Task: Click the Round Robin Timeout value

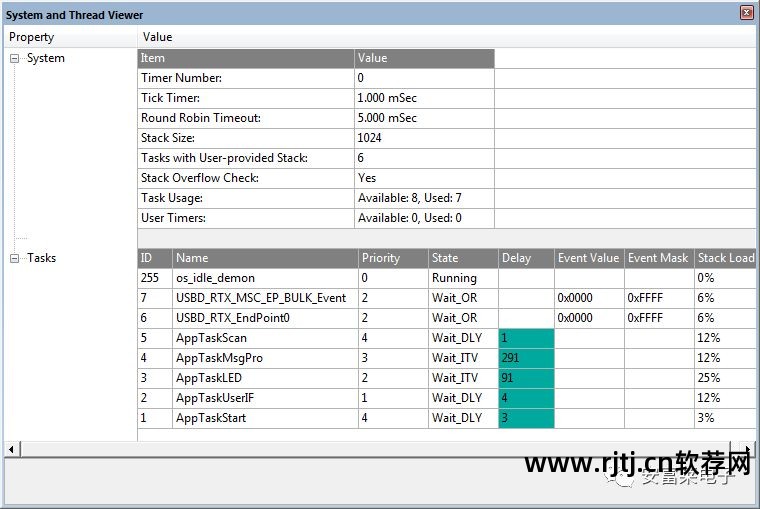Action: (394, 118)
